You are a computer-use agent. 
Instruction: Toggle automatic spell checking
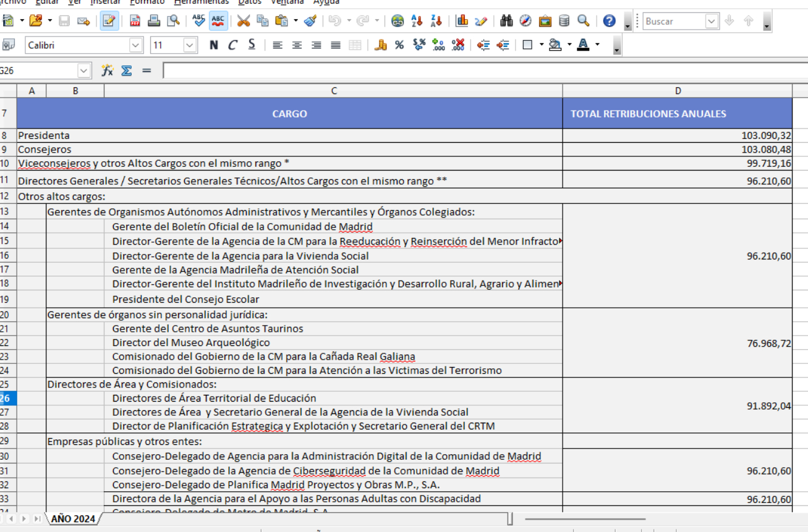click(218, 21)
